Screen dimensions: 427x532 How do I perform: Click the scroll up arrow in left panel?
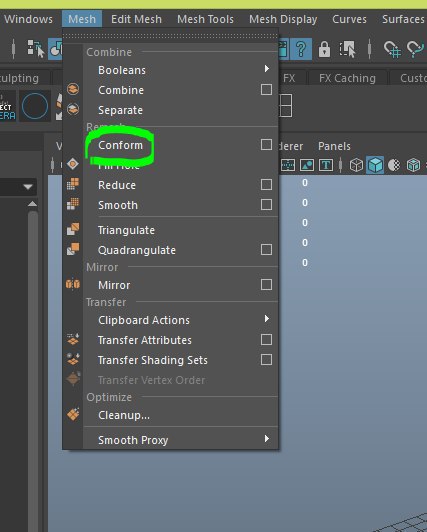[33, 204]
